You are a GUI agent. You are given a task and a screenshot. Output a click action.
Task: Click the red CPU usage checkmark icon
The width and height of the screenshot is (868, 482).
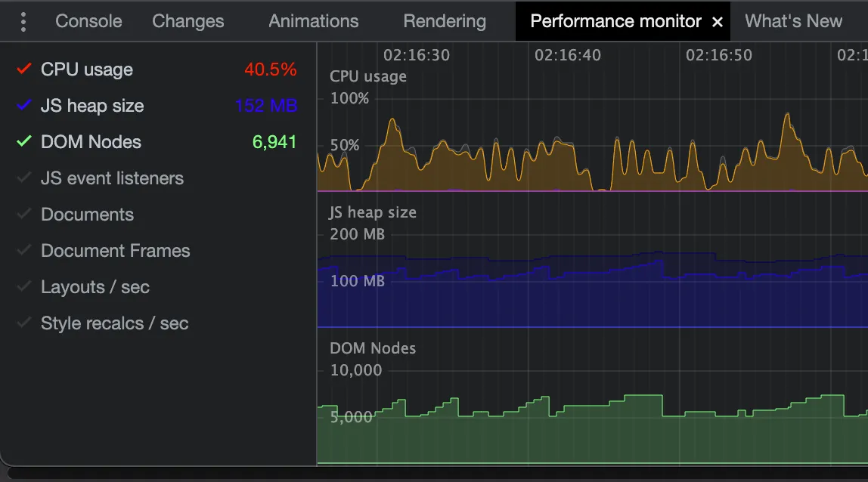[24, 70]
